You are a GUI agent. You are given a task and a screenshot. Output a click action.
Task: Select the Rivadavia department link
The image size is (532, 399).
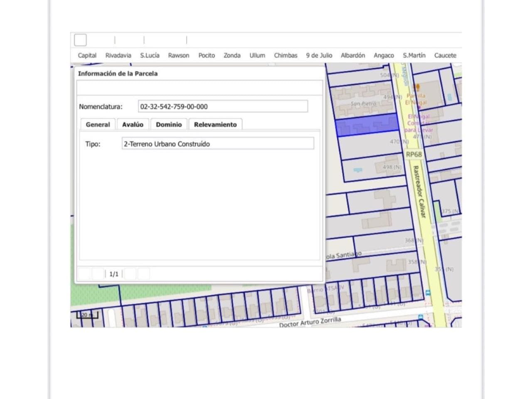(x=118, y=55)
